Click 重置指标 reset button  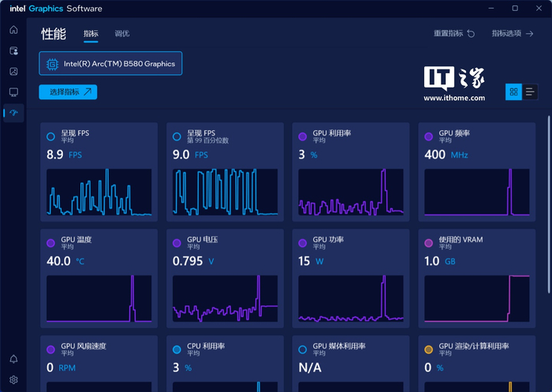click(x=454, y=34)
